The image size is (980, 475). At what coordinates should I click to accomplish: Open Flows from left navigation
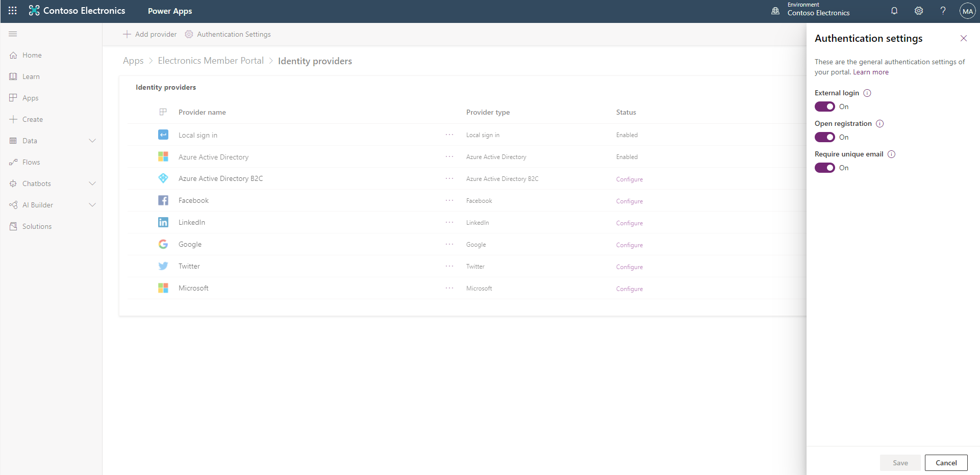(31, 162)
